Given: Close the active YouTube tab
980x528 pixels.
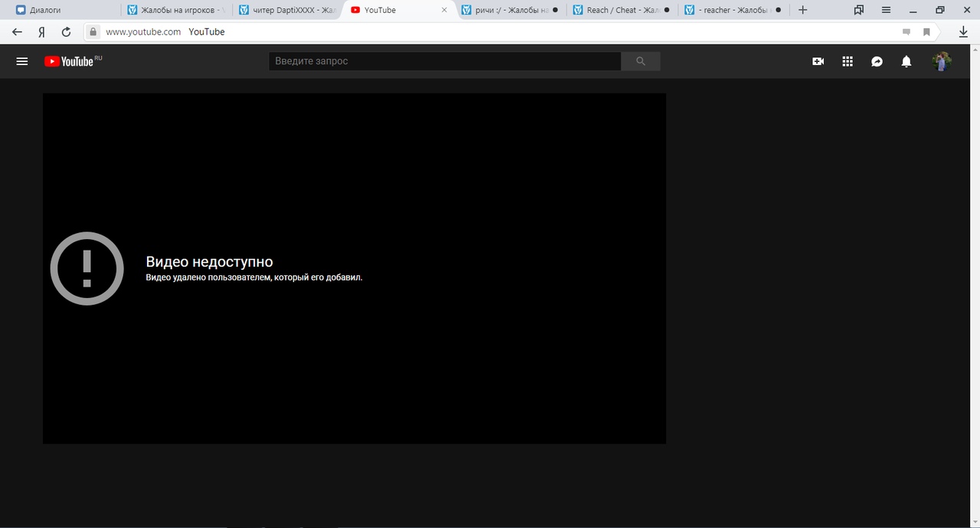Looking at the screenshot, I should pyautogui.click(x=444, y=10).
